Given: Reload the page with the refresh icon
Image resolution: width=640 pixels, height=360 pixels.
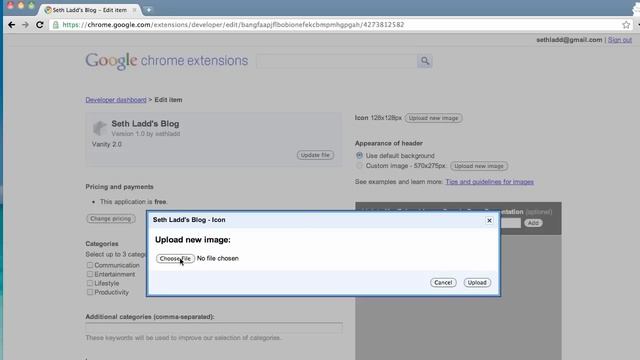Looking at the screenshot, I should 40,25.
